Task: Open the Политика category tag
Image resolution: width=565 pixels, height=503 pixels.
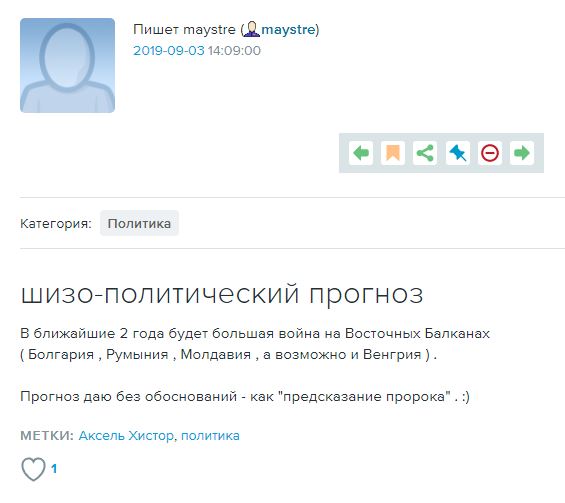Action: (139, 223)
